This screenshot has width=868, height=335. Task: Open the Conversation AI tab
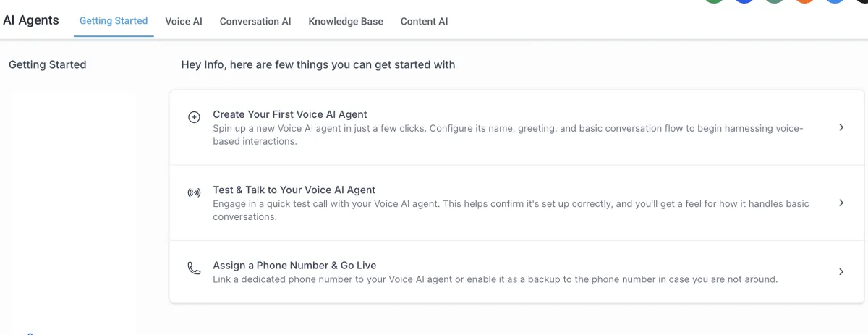point(255,21)
